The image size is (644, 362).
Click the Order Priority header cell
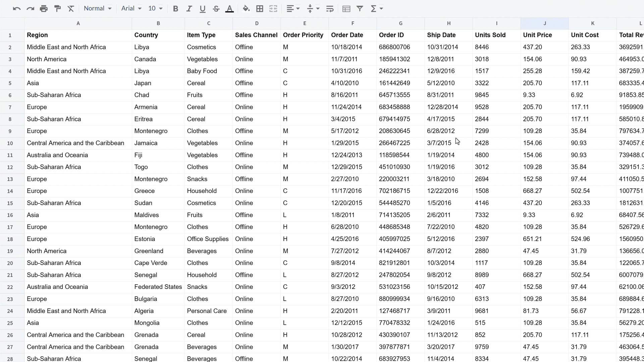click(305, 35)
